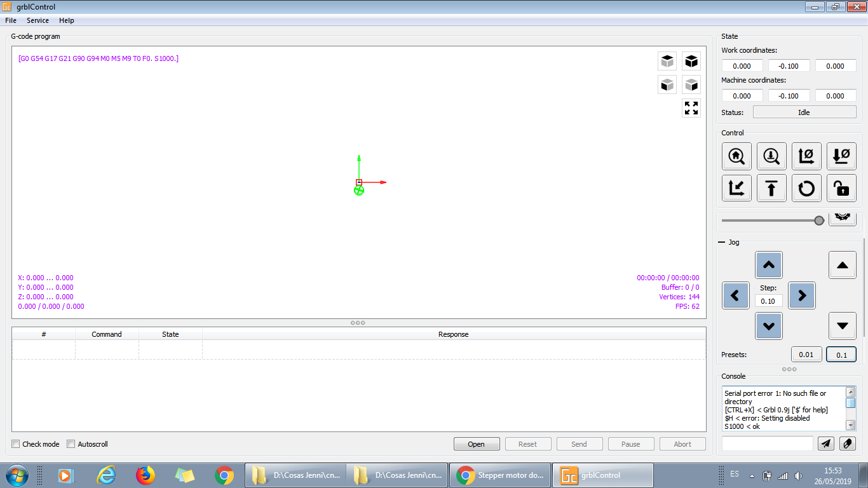Open the File menu
The height and width of the screenshot is (488, 868).
point(11,20)
